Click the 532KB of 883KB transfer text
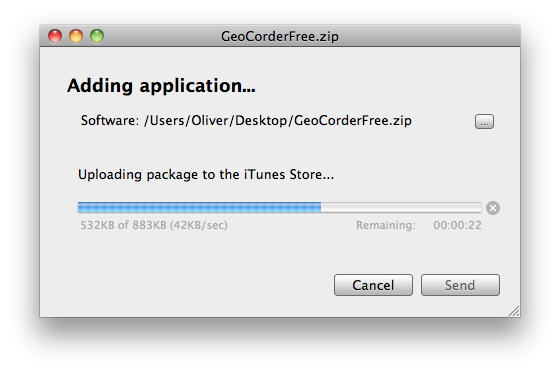 click(123, 225)
